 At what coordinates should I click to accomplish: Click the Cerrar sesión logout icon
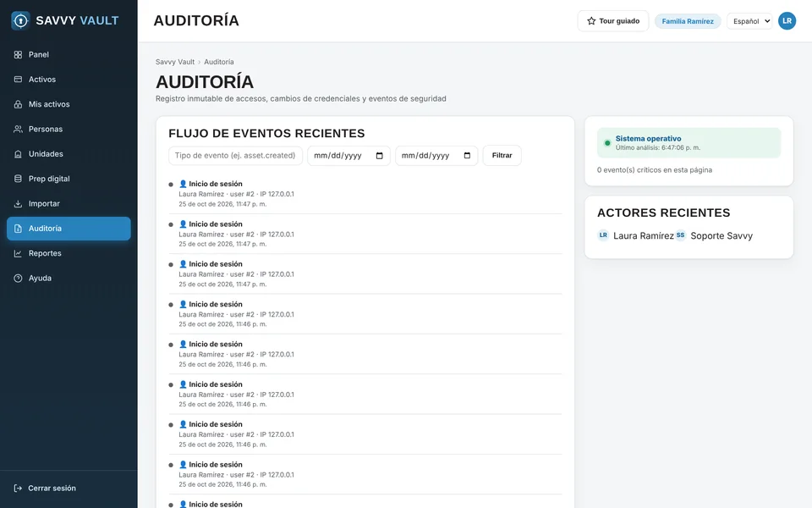[18, 489]
